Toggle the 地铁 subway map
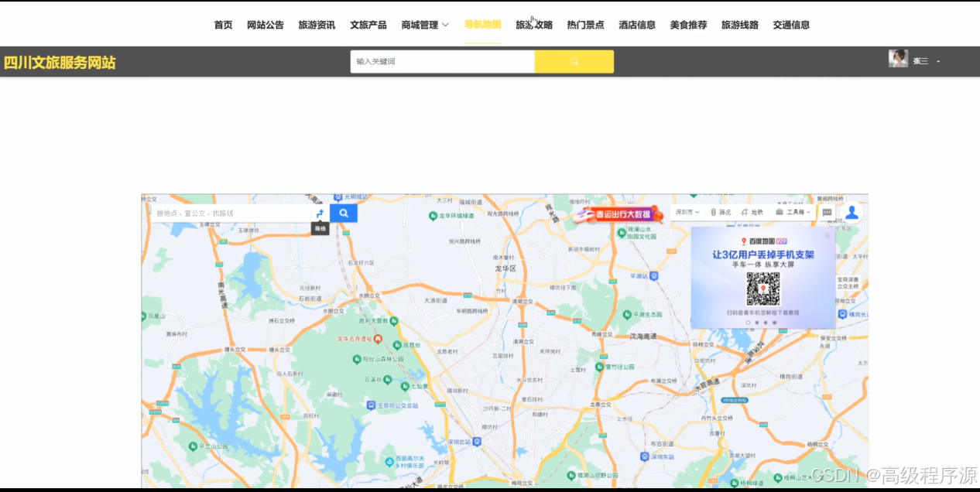Viewport: 980px width, 492px height. (x=752, y=212)
